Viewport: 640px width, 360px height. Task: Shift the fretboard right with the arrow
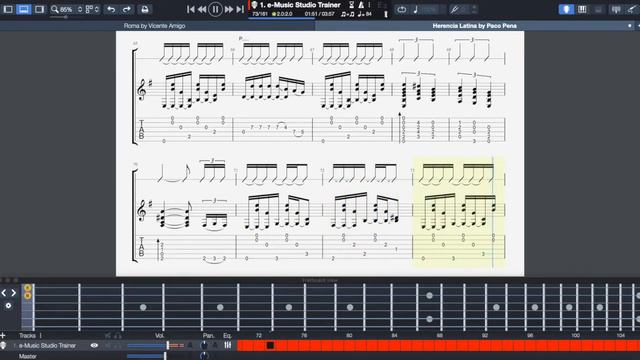pyautogui.click(x=13, y=293)
